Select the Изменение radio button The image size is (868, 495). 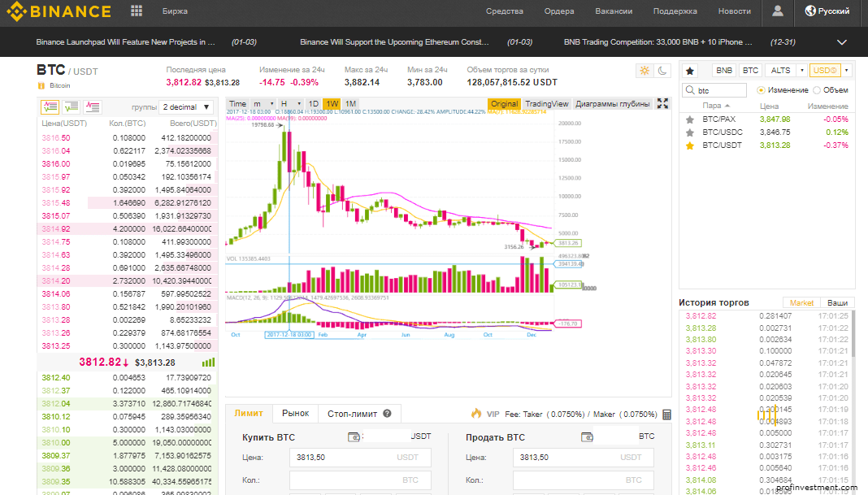pyautogui.click(x=761, y=90)
